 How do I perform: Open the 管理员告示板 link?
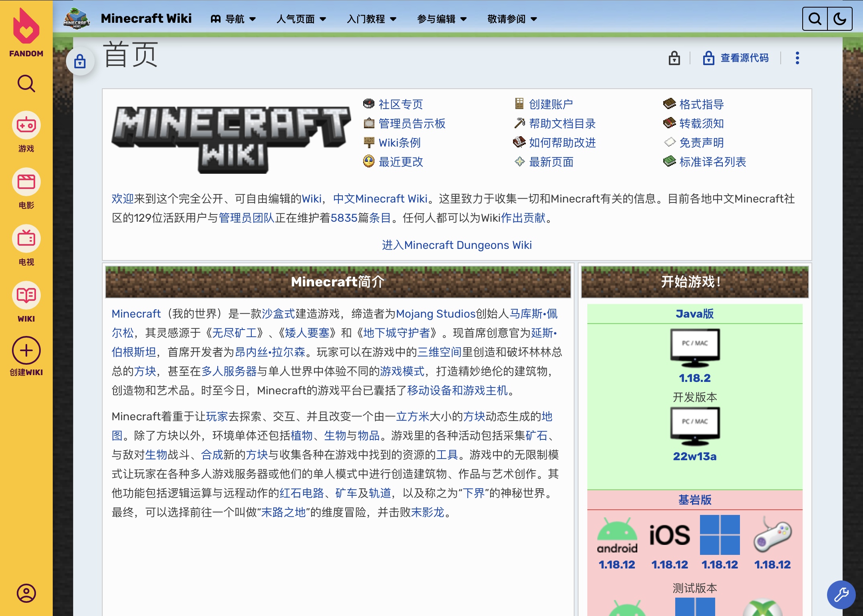(412, 123)
